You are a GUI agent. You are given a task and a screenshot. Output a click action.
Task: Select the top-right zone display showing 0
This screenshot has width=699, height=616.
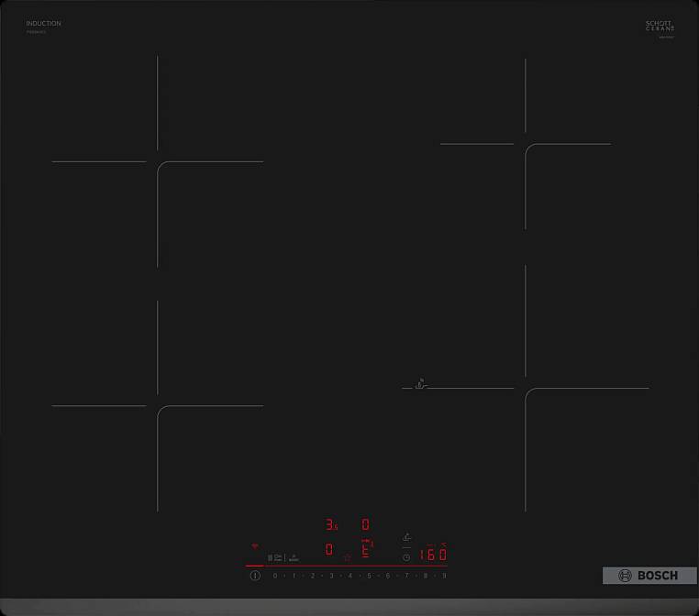(x=365, y=525)
